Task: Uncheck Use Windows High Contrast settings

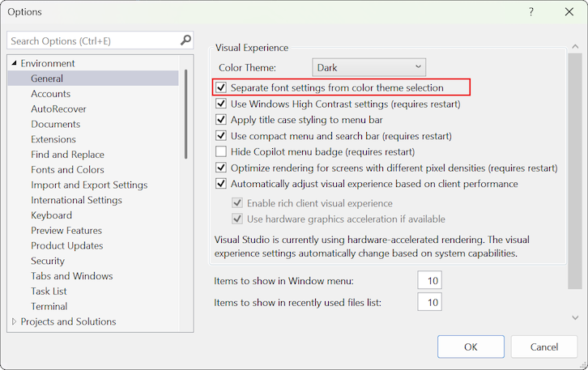Action: [221, 104]
